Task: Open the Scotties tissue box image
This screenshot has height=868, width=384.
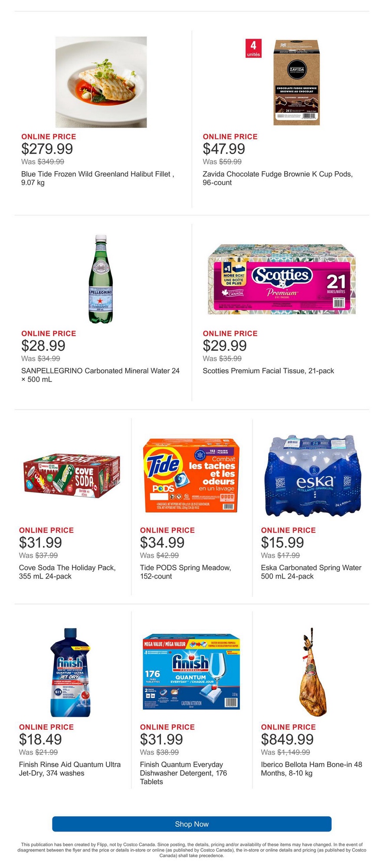Action: tap(282, 279)
